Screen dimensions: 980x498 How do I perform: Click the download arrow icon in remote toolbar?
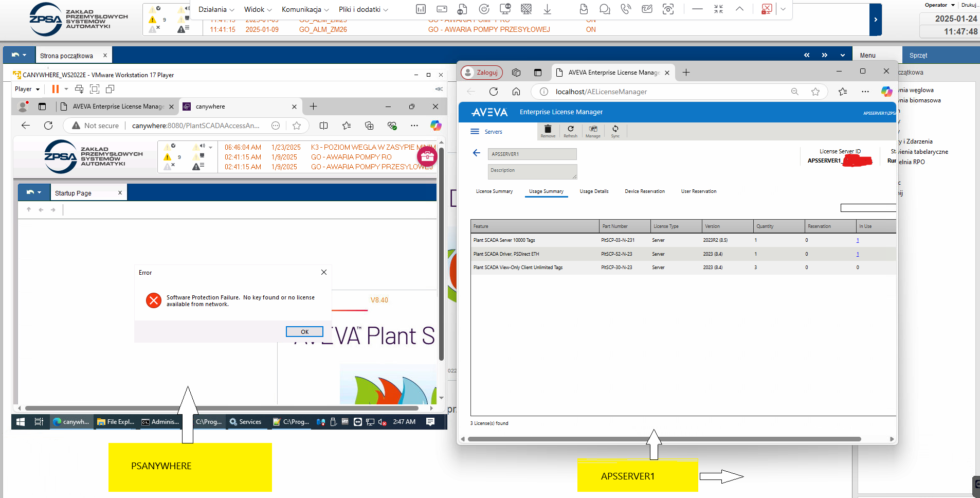click(x=547, y=9)
